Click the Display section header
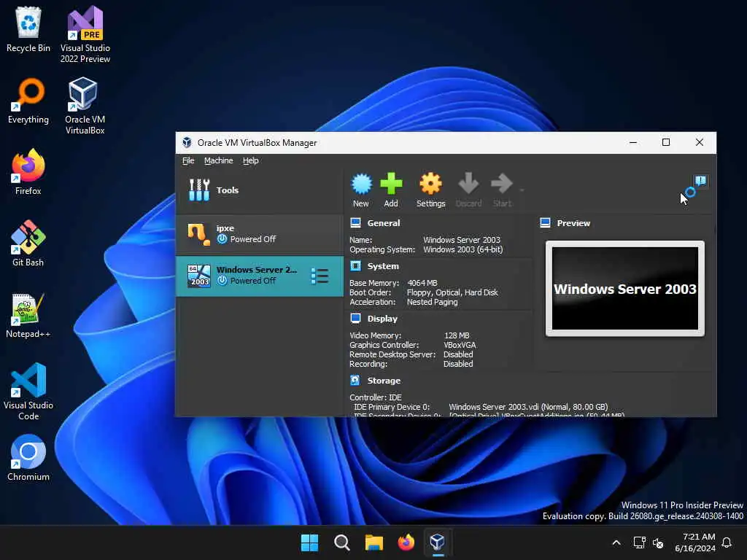 382,319
